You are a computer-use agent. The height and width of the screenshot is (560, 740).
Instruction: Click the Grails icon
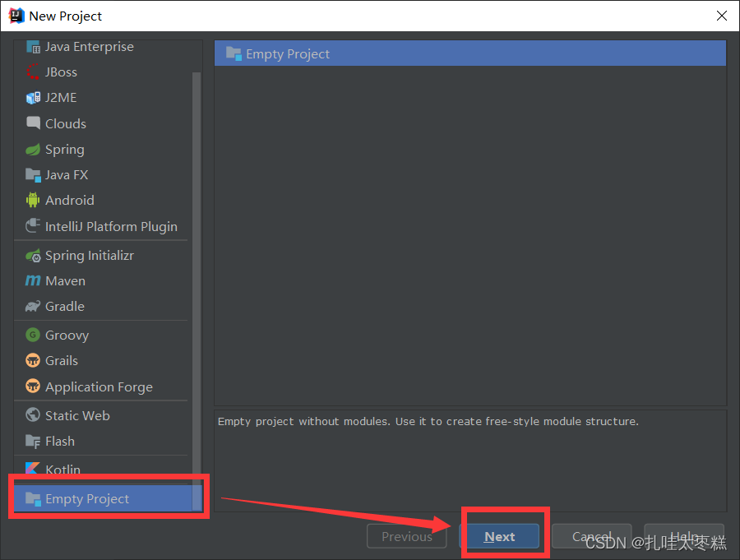coord(33,361)
